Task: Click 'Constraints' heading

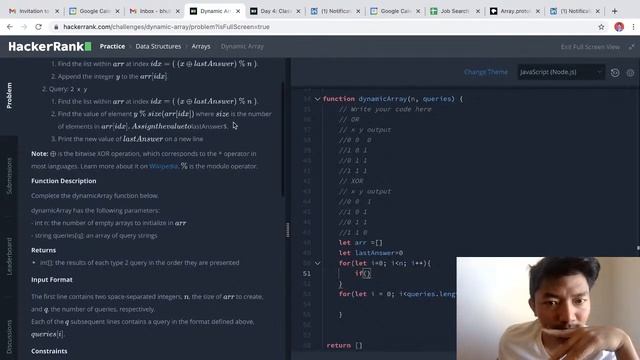Action: (49, 351)
